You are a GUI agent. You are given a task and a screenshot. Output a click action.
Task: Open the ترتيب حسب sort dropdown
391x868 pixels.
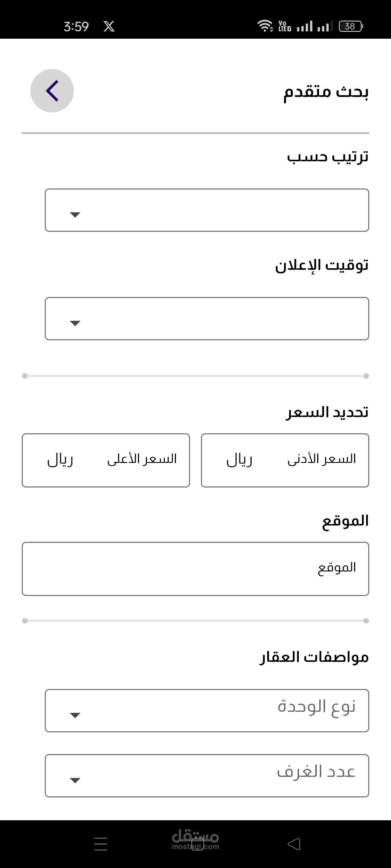(x=207, y=210)
